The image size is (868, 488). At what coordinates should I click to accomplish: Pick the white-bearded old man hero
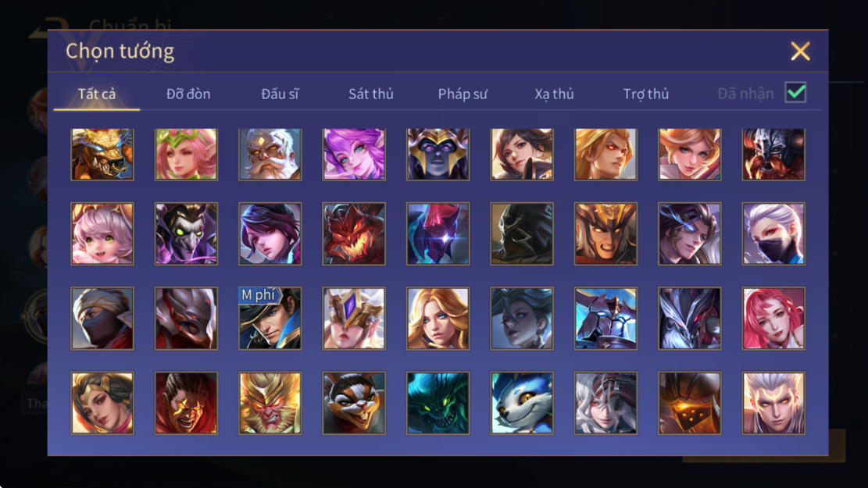coord(270,155)
